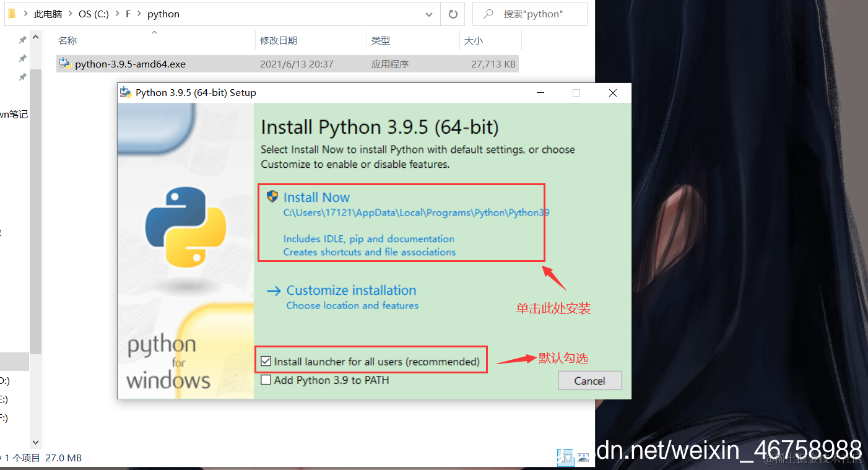This screenshot has width=868, height=470.
Task: Select the python-3.9.5-amd64.exe file icon
Action: point(65,64)
